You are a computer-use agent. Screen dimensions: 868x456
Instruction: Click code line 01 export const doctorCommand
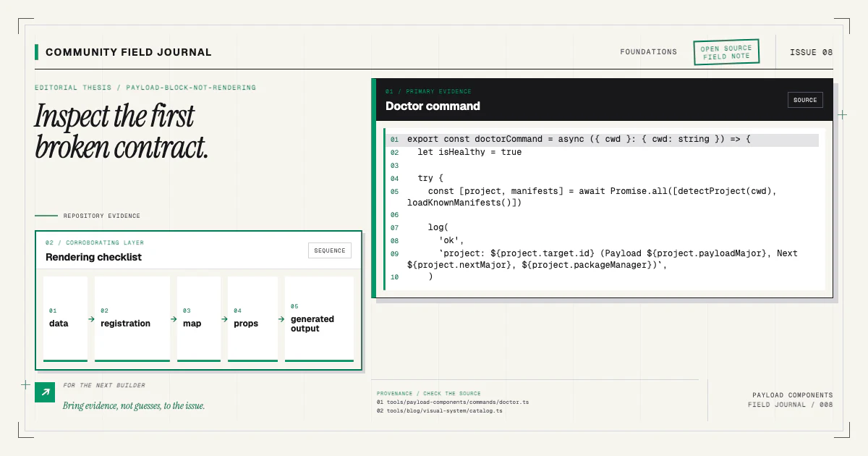point(603,139)
